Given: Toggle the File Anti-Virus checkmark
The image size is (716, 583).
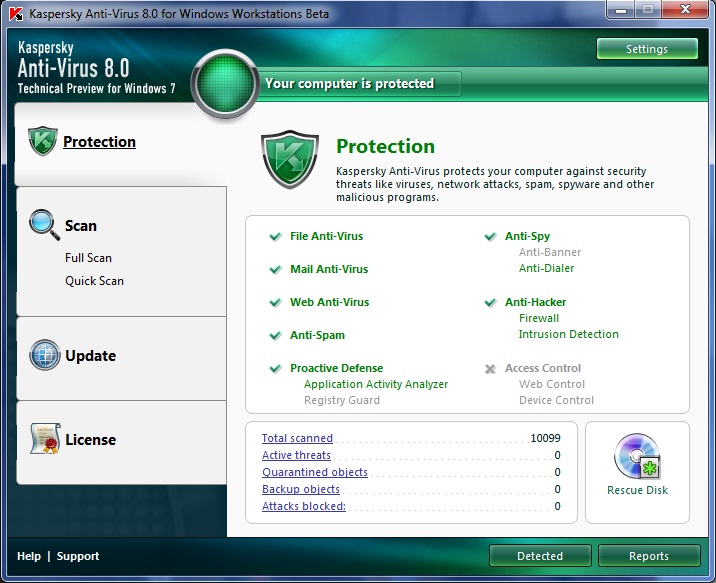Looking at the screenshot, I should click(275, 236).
